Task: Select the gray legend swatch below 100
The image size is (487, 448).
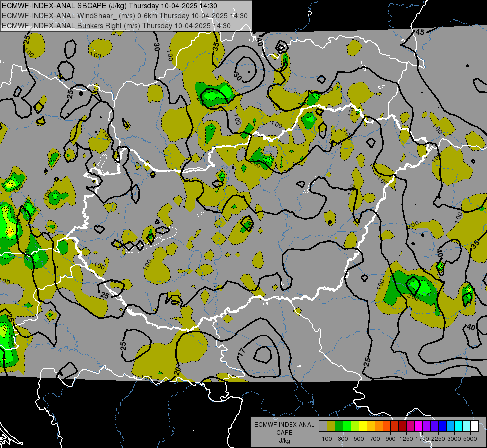Action: point(323,426)
